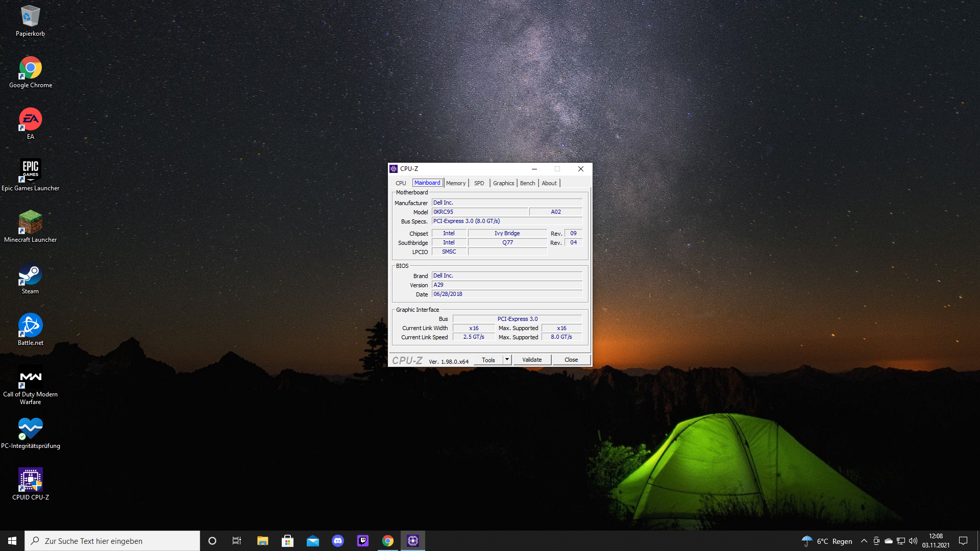The width and height of the screenshot is (980, 551).
Task: Switch to the Memory tab
Action: [x=455, y=183]
